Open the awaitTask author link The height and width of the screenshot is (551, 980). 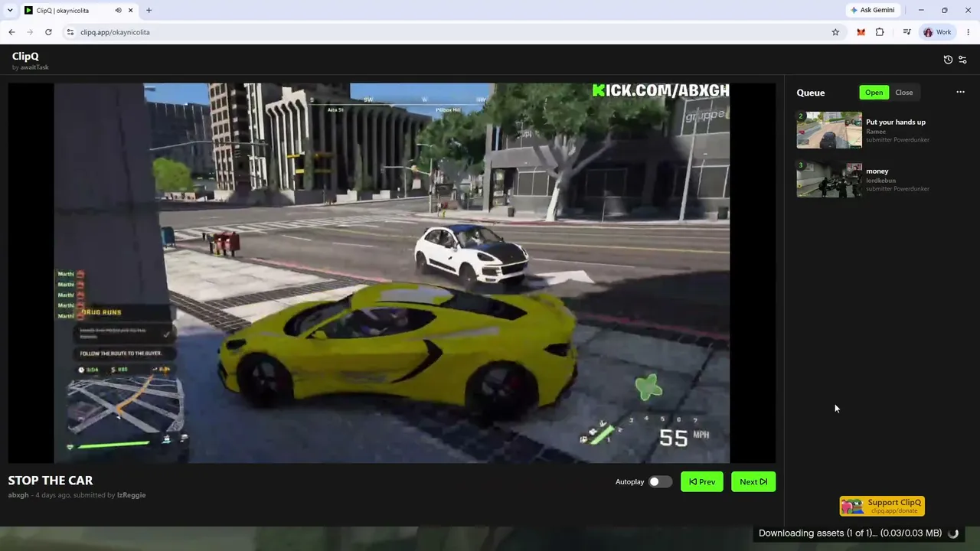[34, 67]
